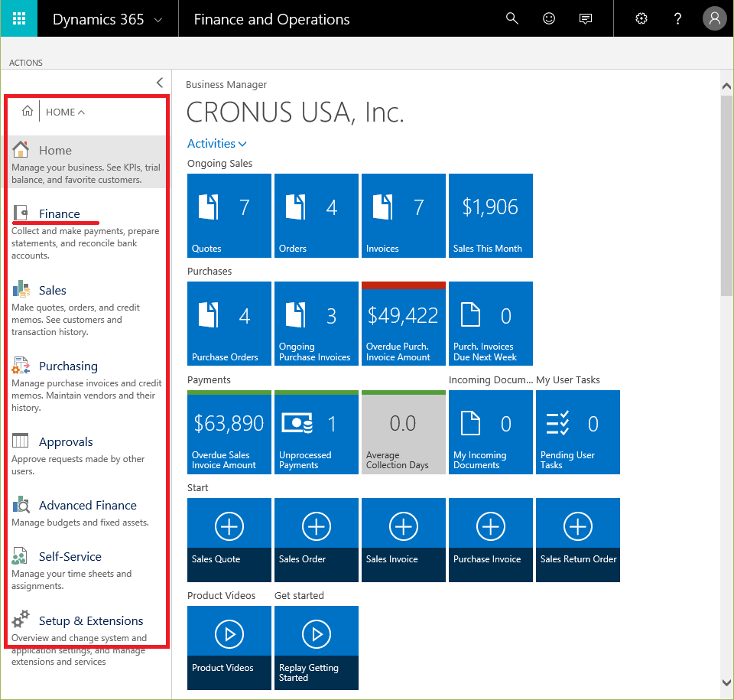Click the document icon on Quotes tile

pos(208,207)
